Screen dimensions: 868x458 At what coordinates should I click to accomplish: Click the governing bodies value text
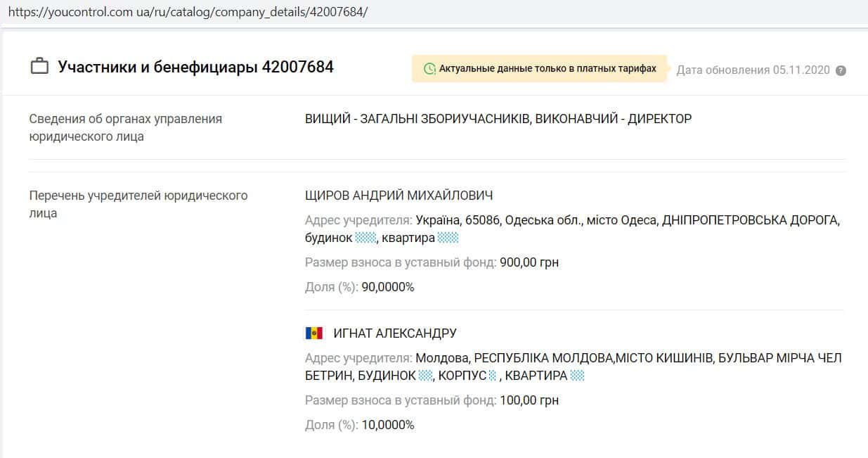pos(498,119)
